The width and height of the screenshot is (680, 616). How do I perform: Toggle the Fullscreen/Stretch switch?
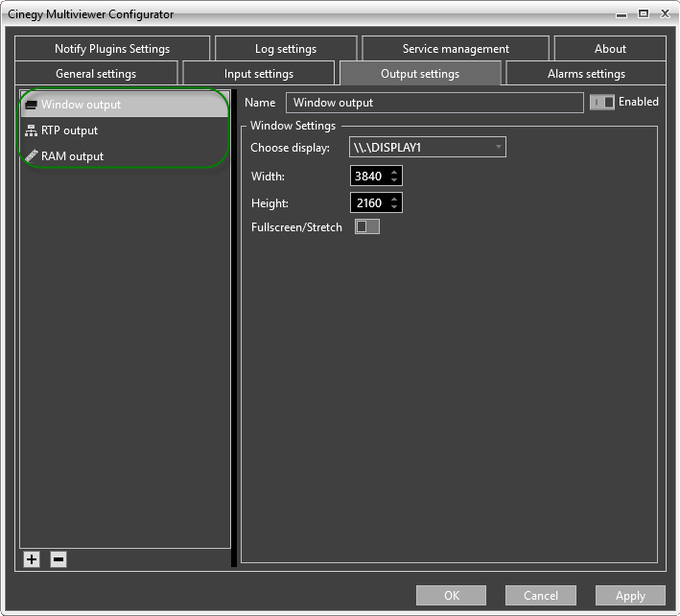(x=367, y=226)
